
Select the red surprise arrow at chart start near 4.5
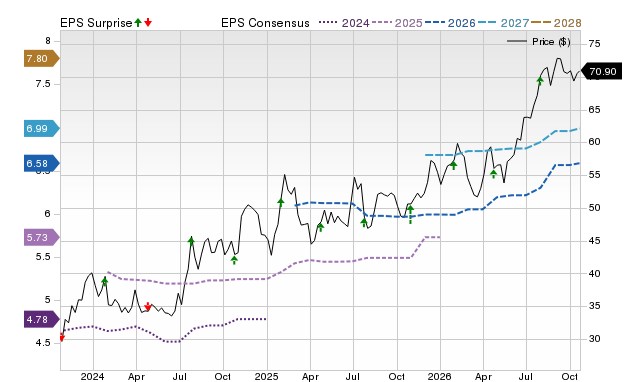[x=62, y=337]
